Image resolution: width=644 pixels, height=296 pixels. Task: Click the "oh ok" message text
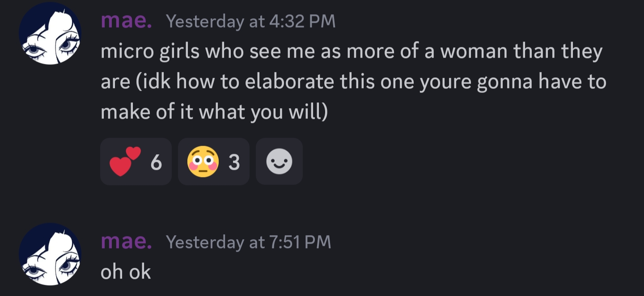(126, 272)
